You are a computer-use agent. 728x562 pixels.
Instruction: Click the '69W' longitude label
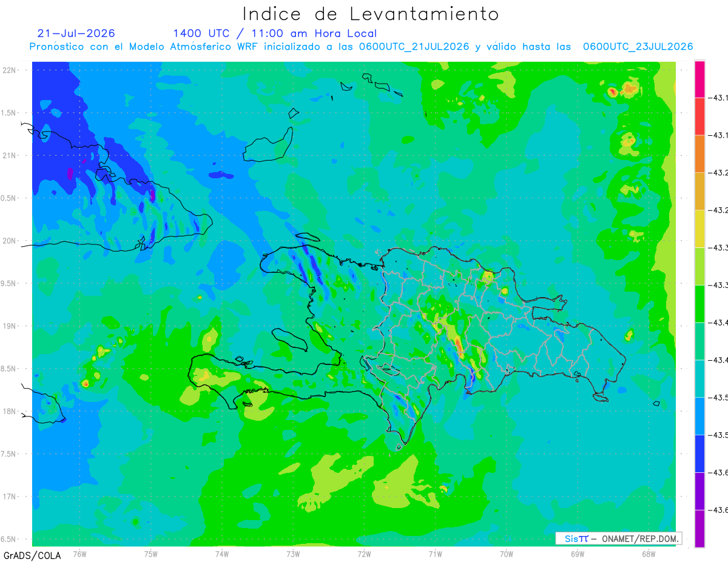578,554
